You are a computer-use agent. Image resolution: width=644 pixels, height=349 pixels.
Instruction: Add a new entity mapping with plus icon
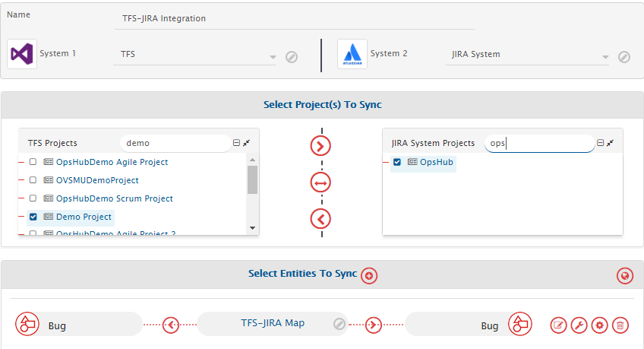369,275
